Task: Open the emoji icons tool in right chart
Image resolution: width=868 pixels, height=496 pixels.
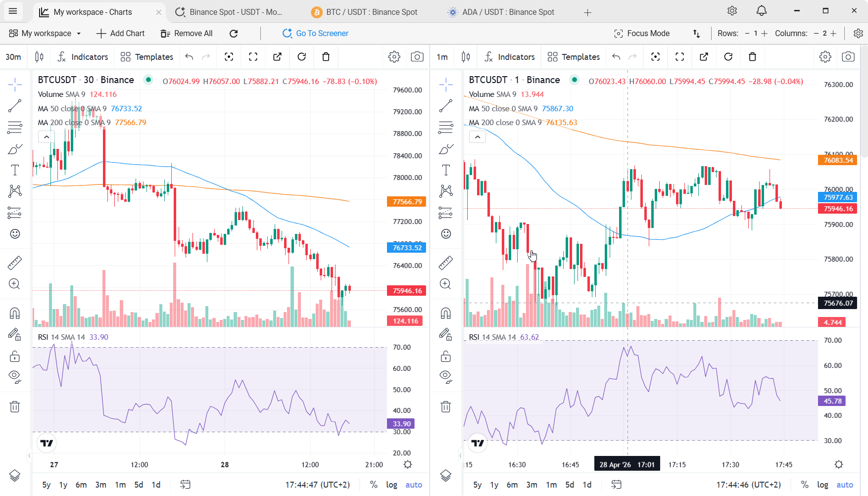Action: coord(446,234)
